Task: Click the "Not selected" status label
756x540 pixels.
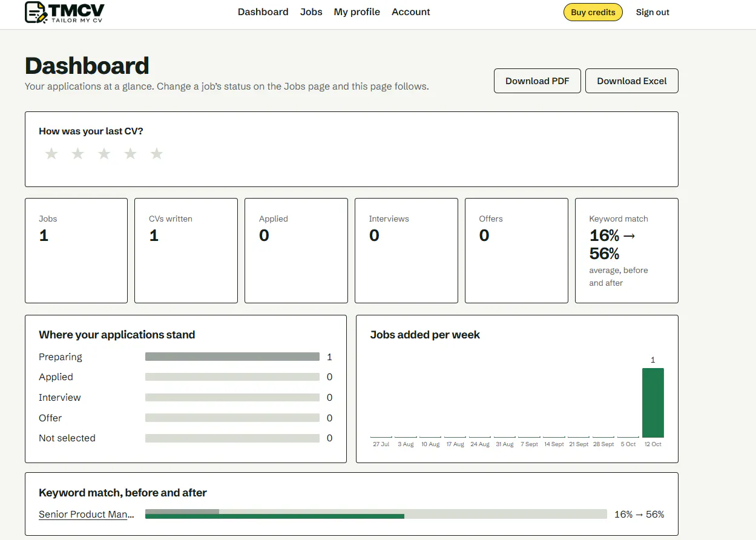Action: click(x=67, y=438)
